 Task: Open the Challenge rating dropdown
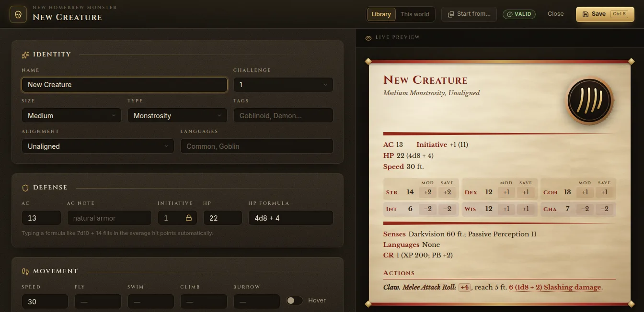[283, 85]
